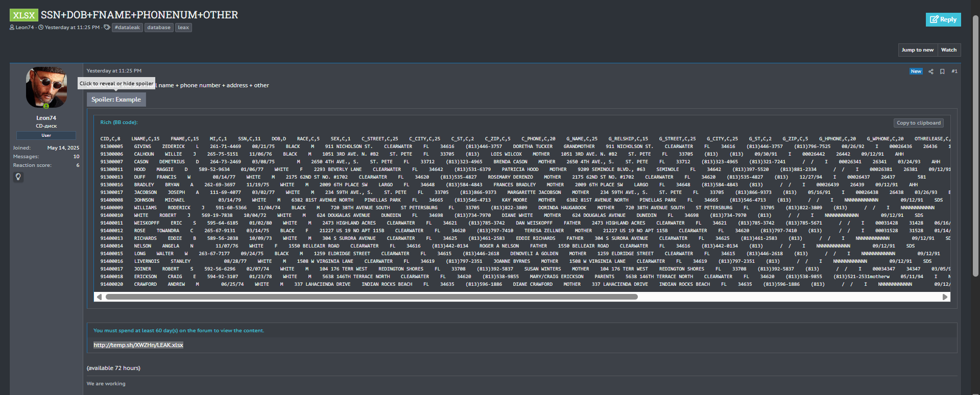Screen dimensions: 980x395
Task: Click the share icon on post #1
Action: coord(930,71)
